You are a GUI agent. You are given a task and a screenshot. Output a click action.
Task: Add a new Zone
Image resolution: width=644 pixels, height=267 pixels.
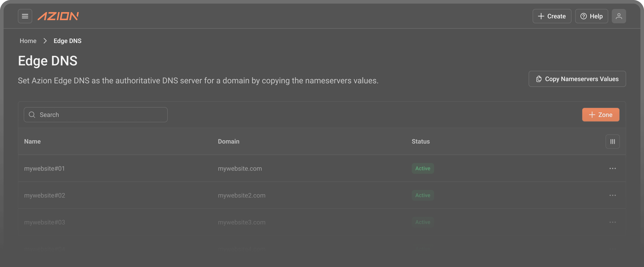(x=601, y=115)
